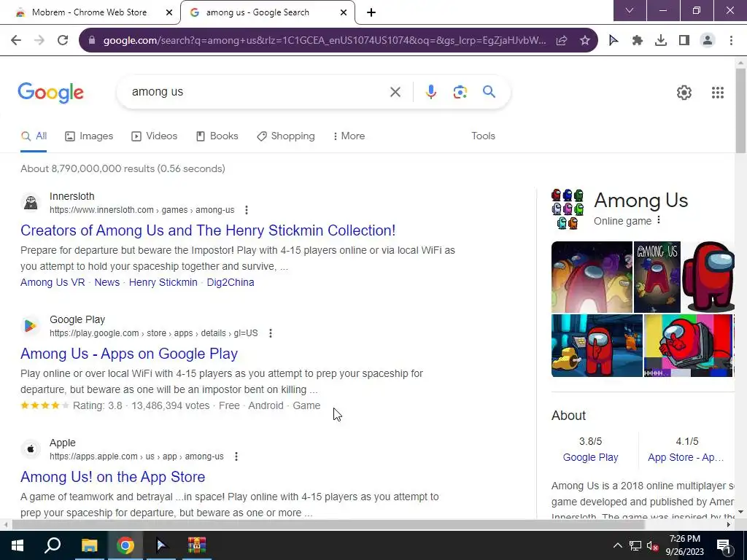Switch to Shopping results

[x=285, y=136]
